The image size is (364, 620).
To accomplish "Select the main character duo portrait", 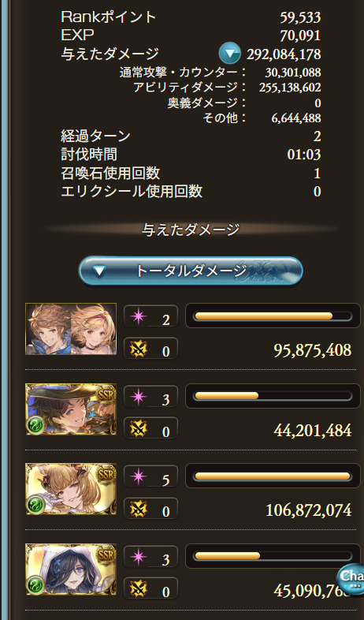I will [x=71, y=329].
